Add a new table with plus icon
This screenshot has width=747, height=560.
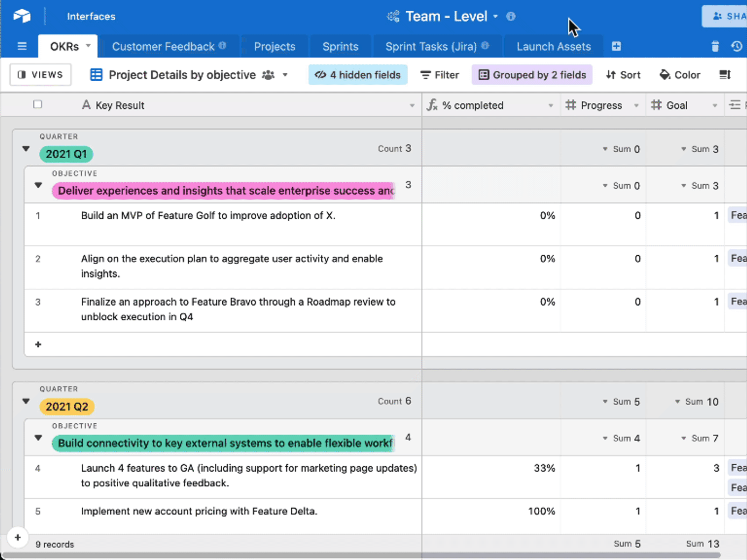click(616, 46)
